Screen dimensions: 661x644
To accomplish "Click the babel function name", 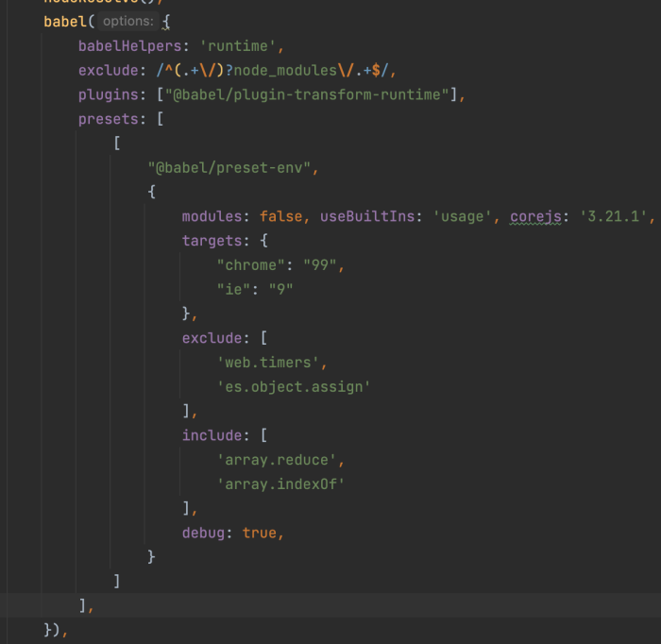I will (x=65, y=22).
